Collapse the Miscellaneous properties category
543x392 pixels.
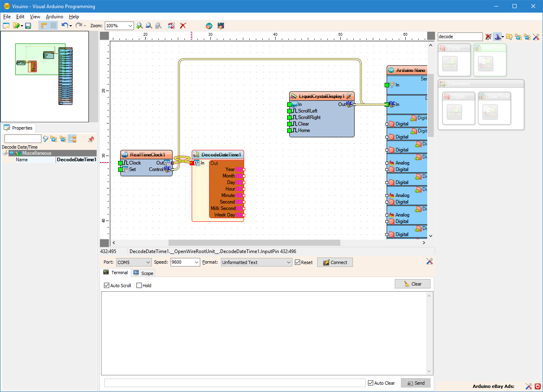point(12,153)
